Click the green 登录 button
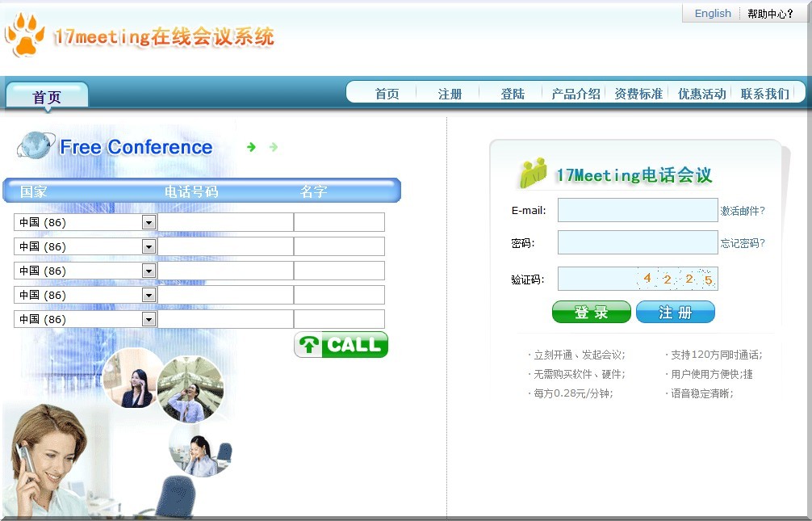The image size is (812, 521). [x=591, y=313]
